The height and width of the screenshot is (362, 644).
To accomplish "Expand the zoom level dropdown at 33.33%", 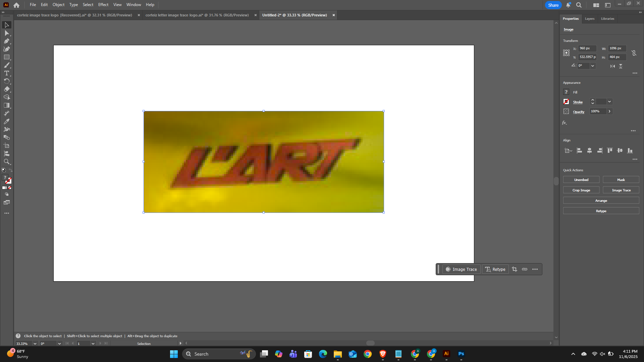I will pyautogui.click(x=35, y=344).
